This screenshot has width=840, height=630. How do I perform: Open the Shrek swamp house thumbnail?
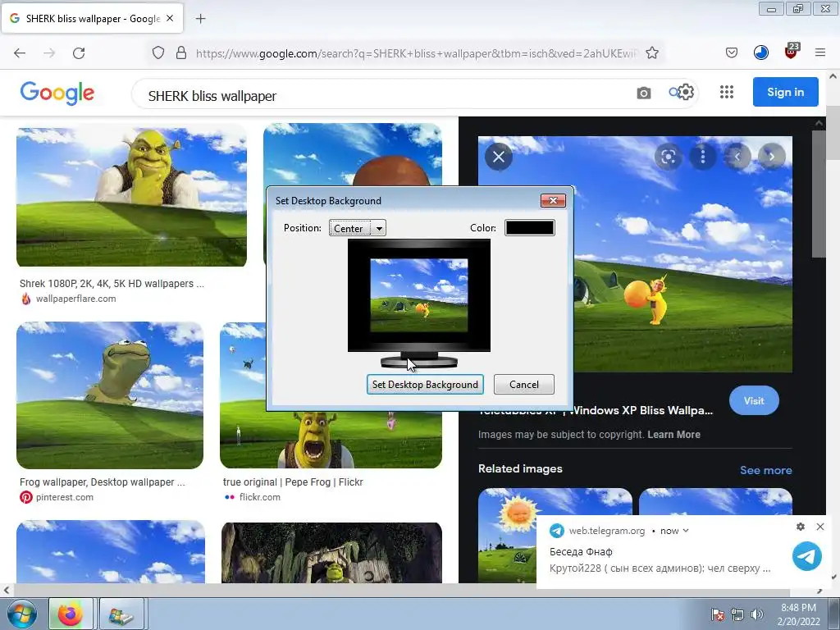point(331,553)
